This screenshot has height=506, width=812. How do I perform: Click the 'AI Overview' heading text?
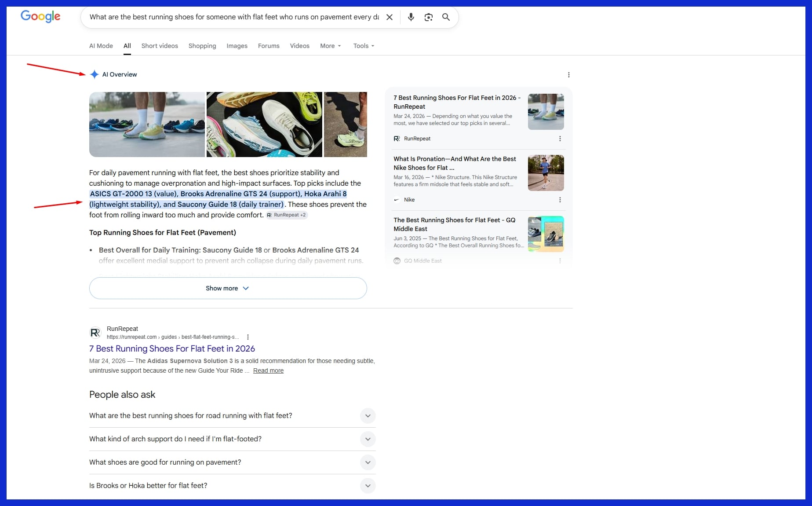click(120, 74)
